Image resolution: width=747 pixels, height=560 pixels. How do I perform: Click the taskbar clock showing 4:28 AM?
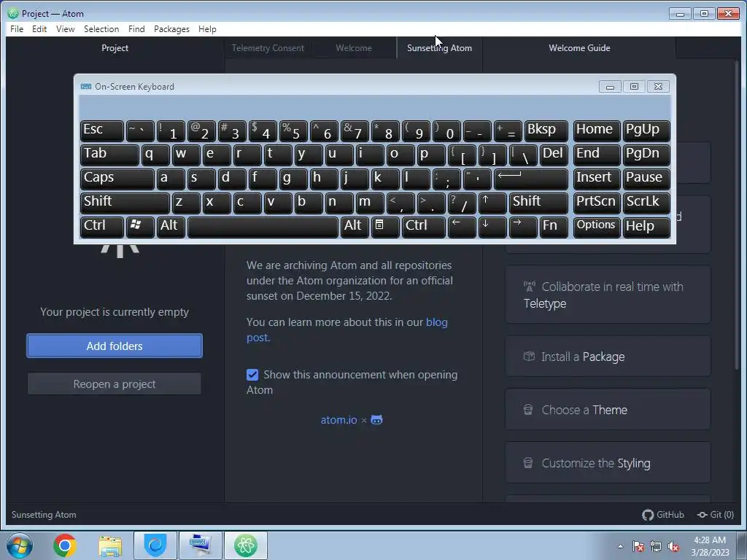[710, 546]
